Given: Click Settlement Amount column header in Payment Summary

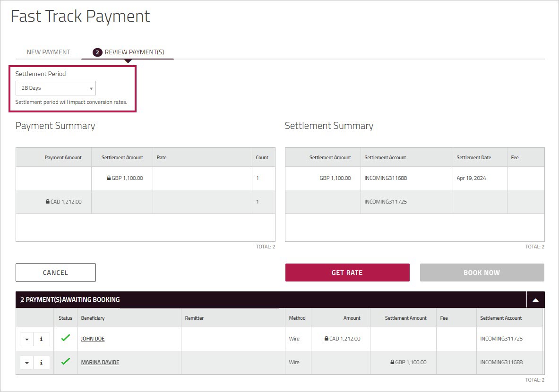Looking at the screenshot, I should point(122,158).
